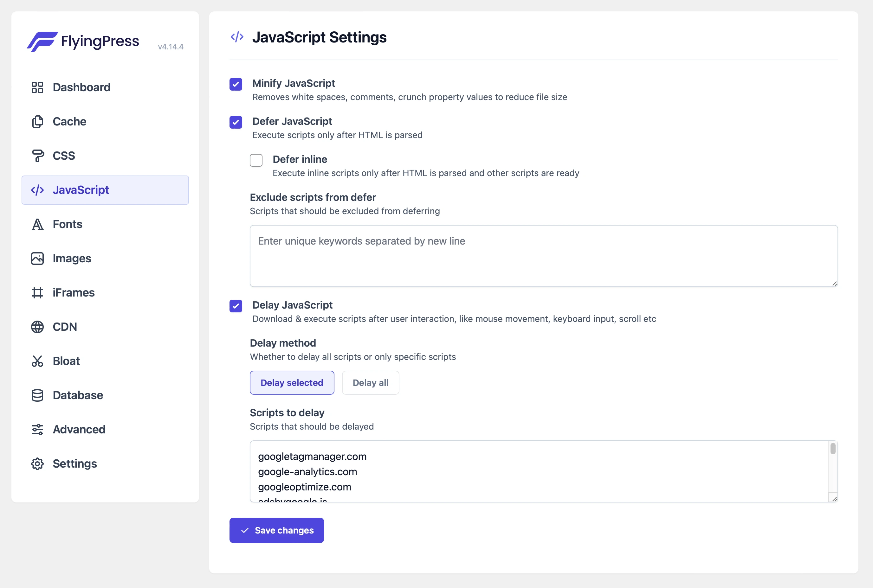Click the Images picture icon

[37, 258]
